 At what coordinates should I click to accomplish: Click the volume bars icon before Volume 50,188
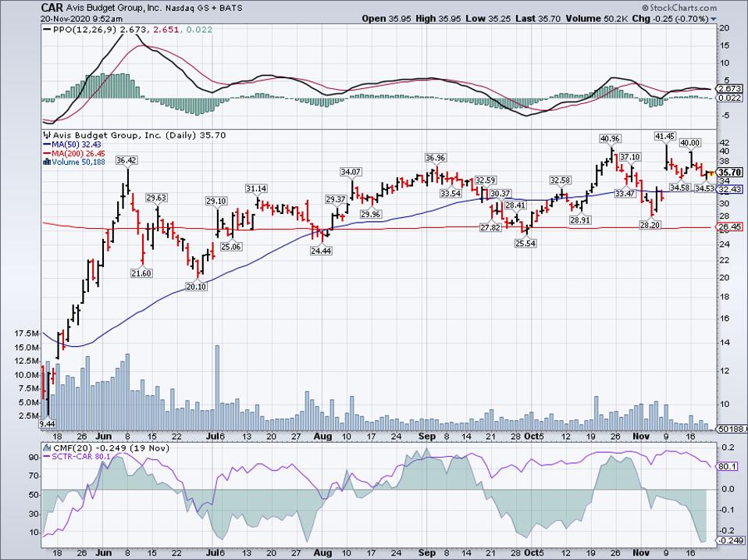pos(47,162)
